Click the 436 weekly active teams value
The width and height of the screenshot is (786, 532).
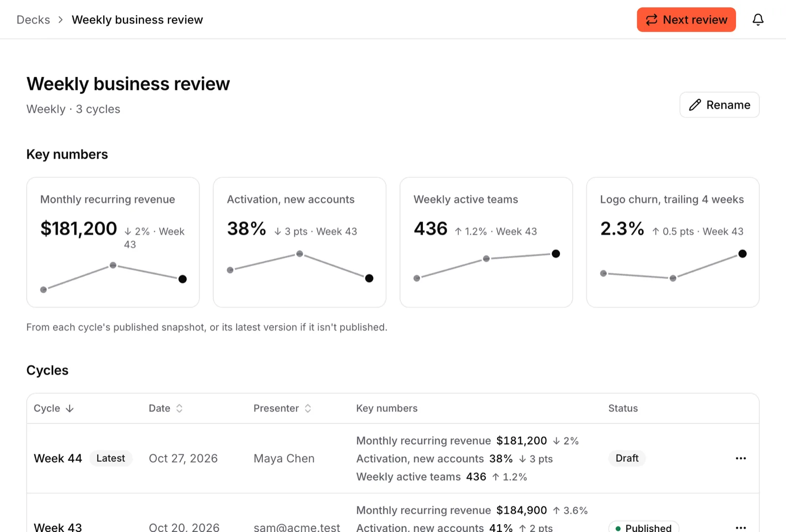pyautogui.click(x=430, y=228)
